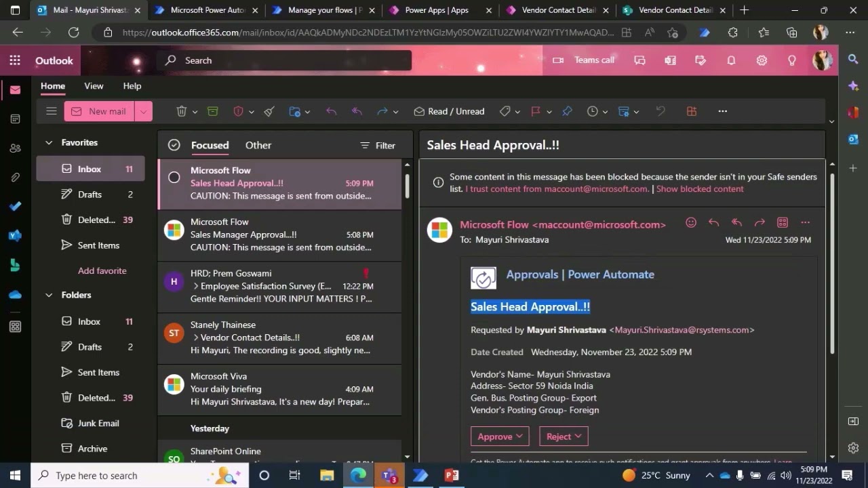Open the Calendar icon in the left rail
Screen dimensions: 868x488
click(15, 119)
